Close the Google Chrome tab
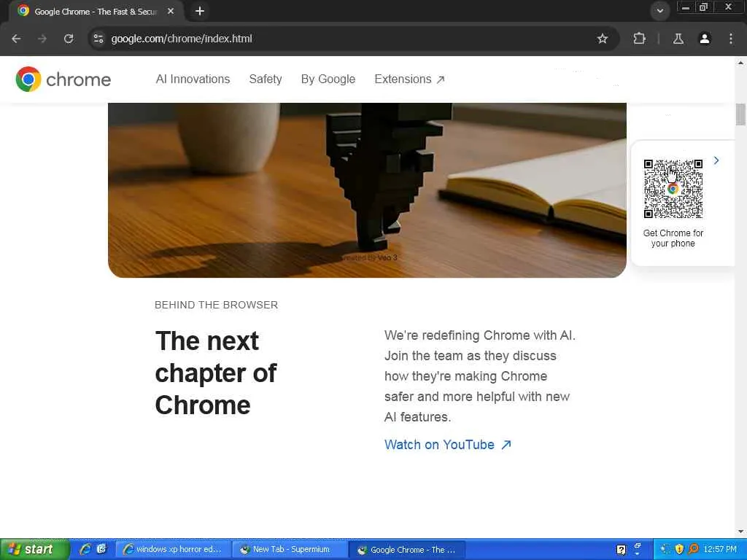Viewport: 747px width, 560px height. (x=171, y=11)
